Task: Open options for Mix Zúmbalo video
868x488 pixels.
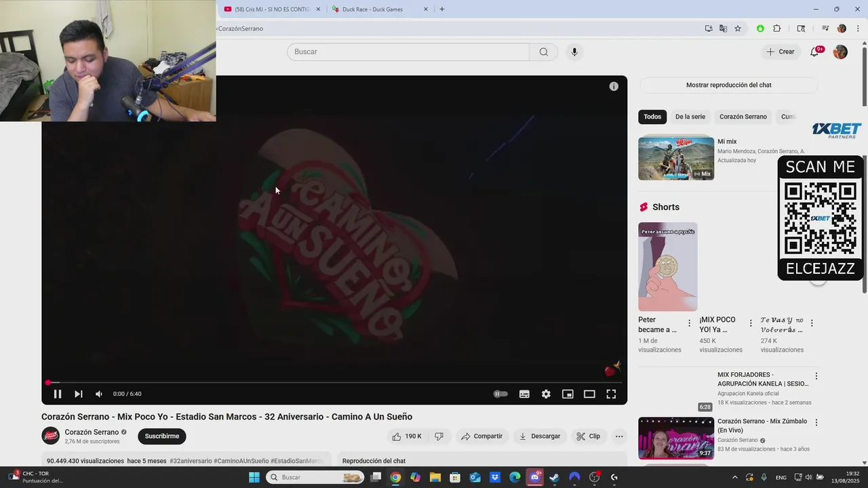Action: click(816, 422)
